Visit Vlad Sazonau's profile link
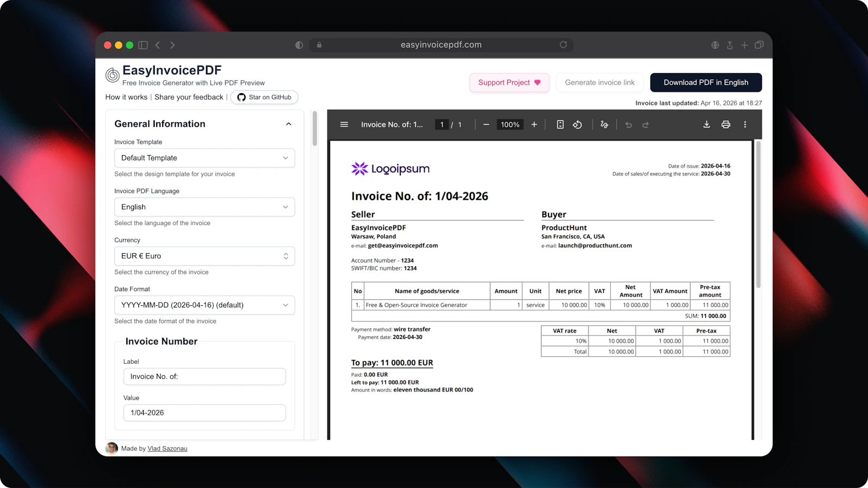Screen dimensions: 868x488 (x=167, y=448)
